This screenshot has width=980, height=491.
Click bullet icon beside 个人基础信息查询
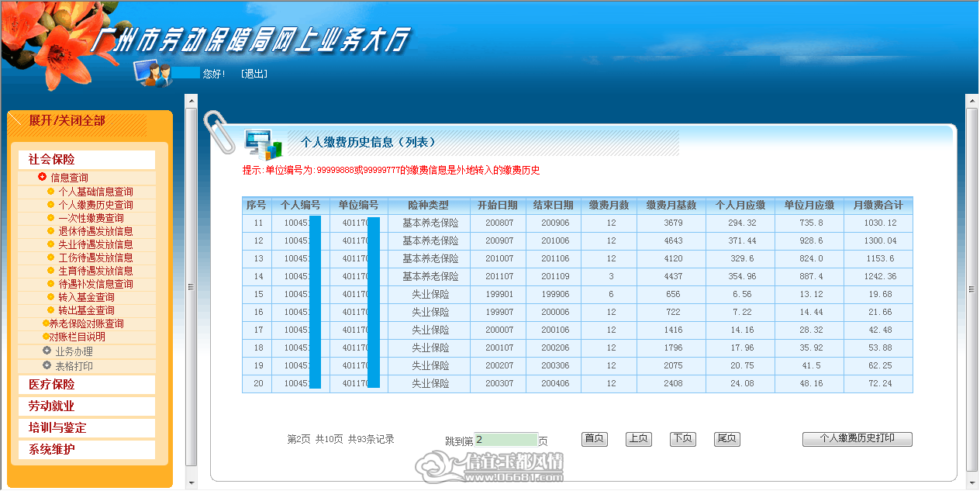(x=51, y=192)
